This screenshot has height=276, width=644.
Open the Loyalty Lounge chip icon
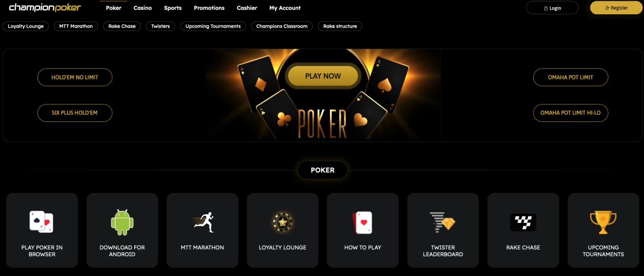(283, 222)
